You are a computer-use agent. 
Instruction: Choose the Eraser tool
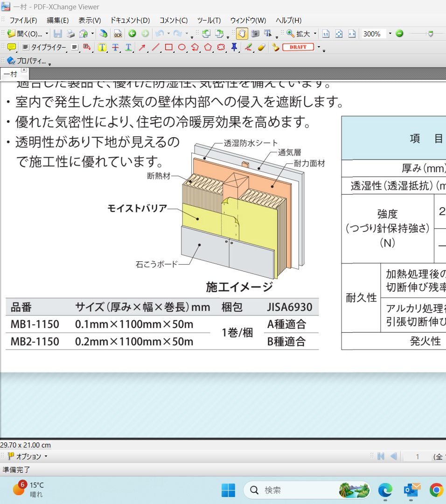point(261,47)
